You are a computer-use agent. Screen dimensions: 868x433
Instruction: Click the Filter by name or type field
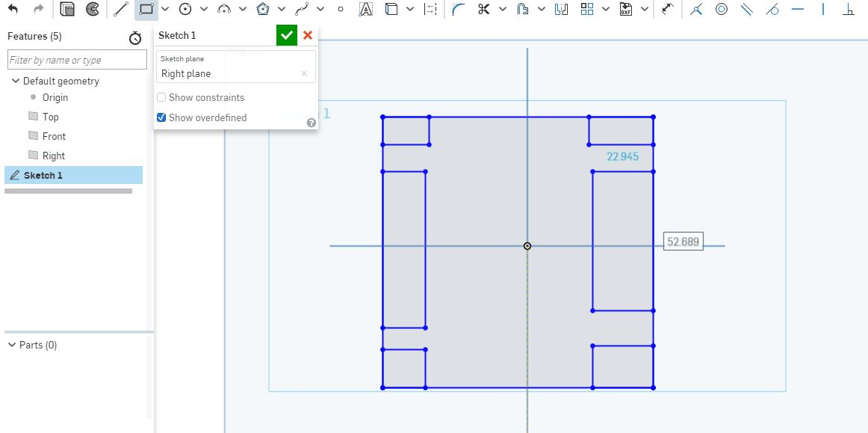click(77, 60)
